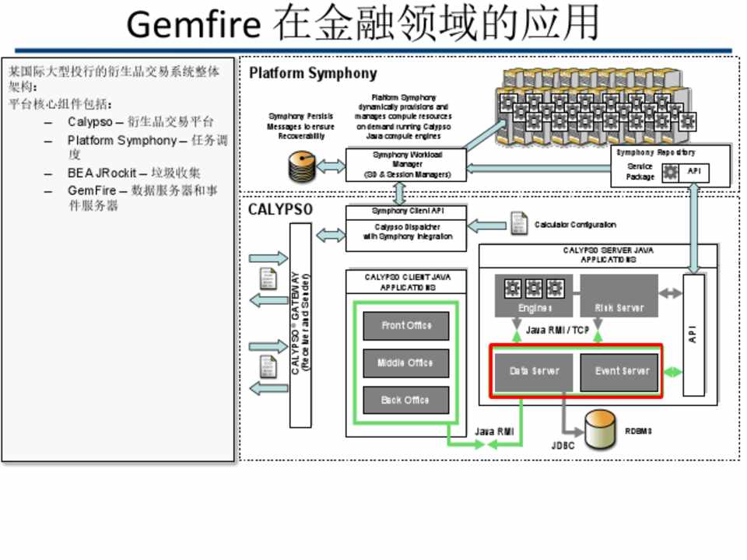Select the RDBMS database cylinder icon
Image resolution: width=747 pixels, height=560 pixels.
coord(600,430)
